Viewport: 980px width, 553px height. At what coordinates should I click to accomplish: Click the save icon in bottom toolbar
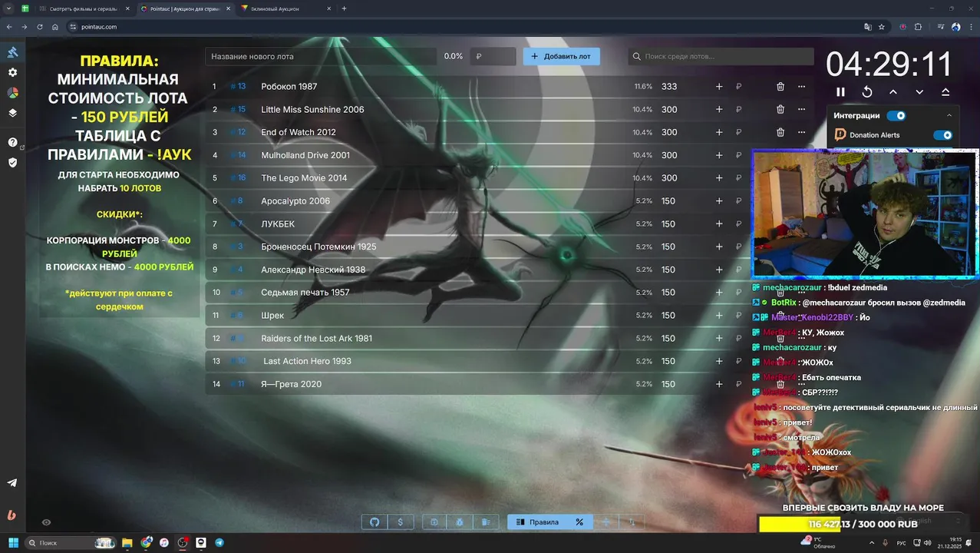(x=434, y=522)
